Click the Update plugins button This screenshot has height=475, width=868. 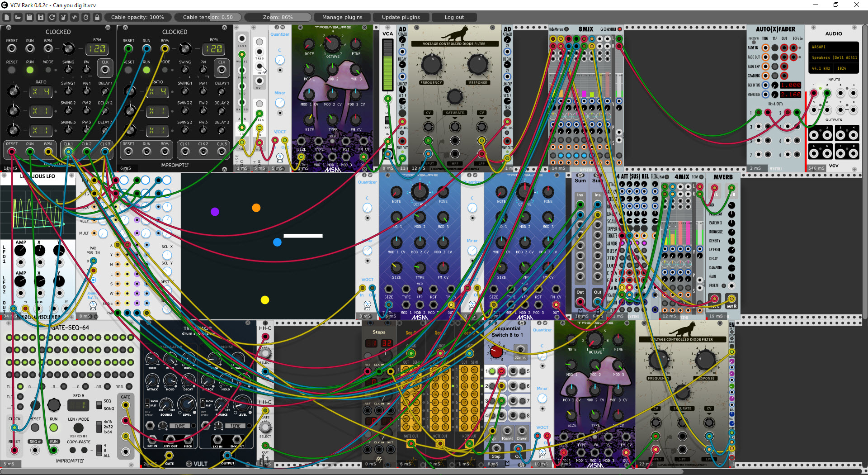(x=401, y=17)
